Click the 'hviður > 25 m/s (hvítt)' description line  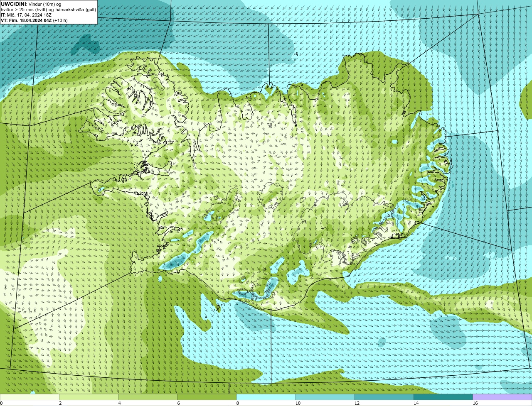[48, 10]
